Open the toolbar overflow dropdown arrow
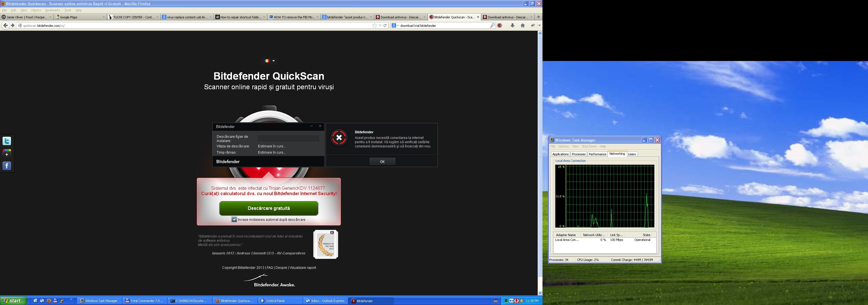Image resolution: width=868 pixels, height=305 pixels. pyautogui.click(x=539, y=26)
